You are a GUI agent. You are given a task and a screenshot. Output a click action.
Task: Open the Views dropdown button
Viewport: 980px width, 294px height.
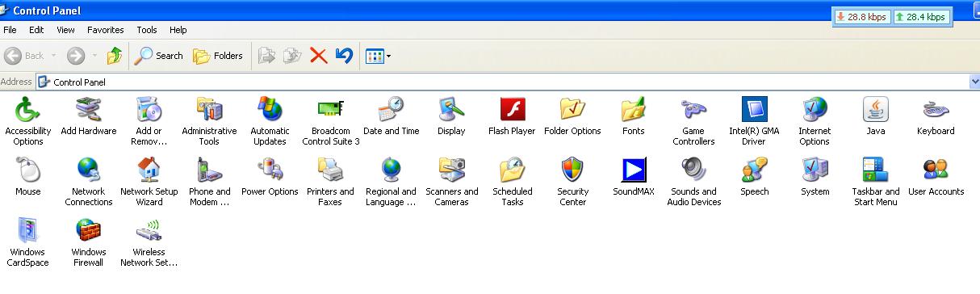[378, 56]
